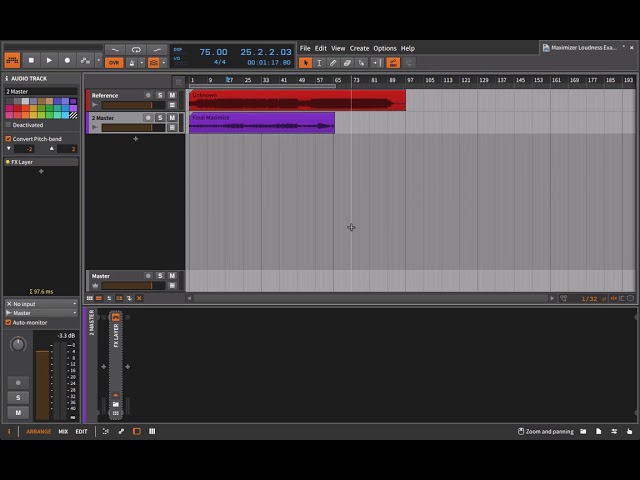Screen dimensions: 640x480
Task: Select the Pointer tool
Action: pos(305,63)
